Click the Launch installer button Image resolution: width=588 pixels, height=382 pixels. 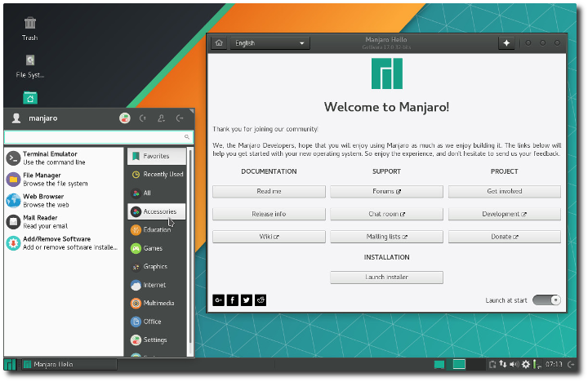[386, 278]
